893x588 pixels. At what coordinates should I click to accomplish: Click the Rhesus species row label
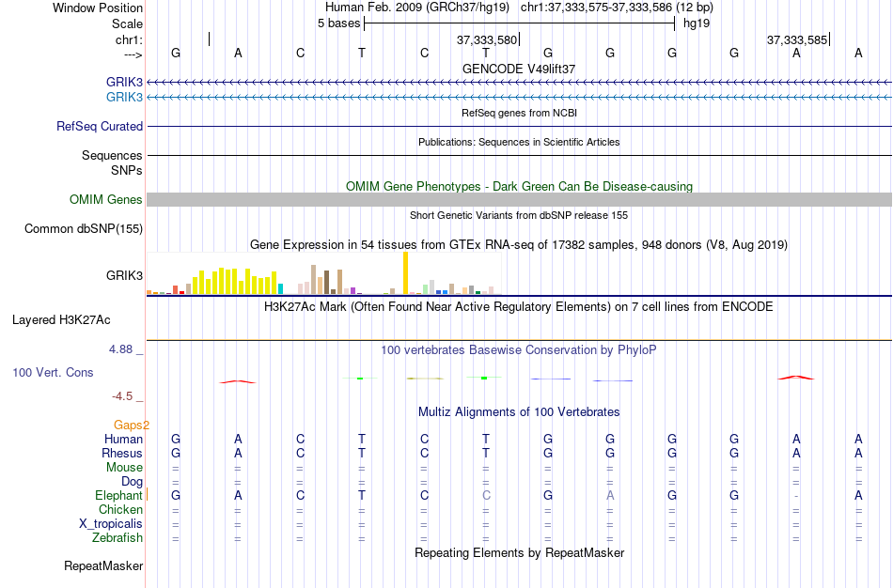pos(122,453)
